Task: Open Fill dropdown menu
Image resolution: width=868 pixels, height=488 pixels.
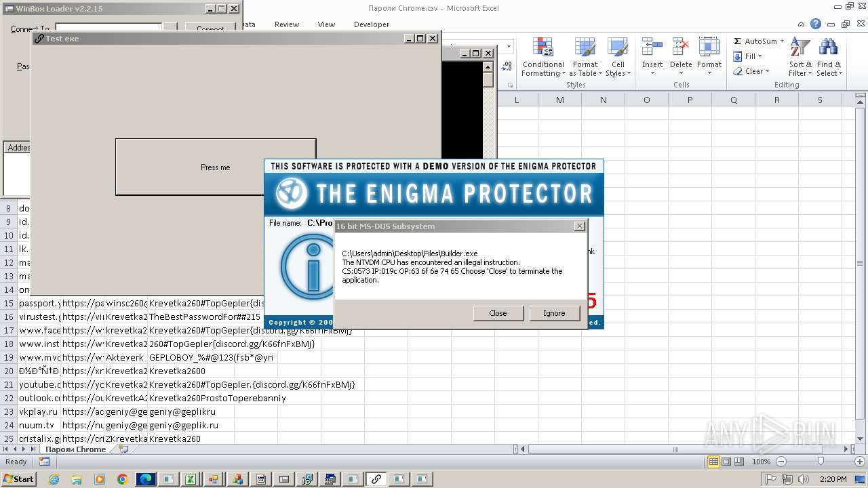Action: pos(748,56)
